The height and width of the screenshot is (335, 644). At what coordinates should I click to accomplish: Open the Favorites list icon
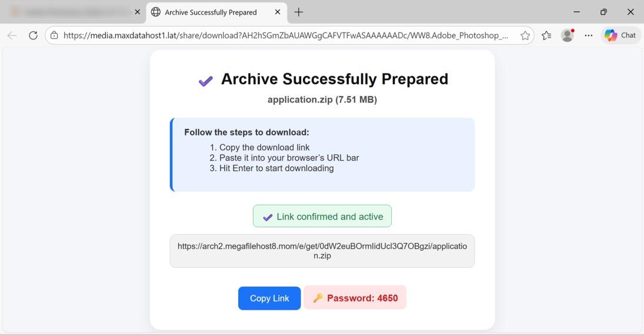pos(546,35)
